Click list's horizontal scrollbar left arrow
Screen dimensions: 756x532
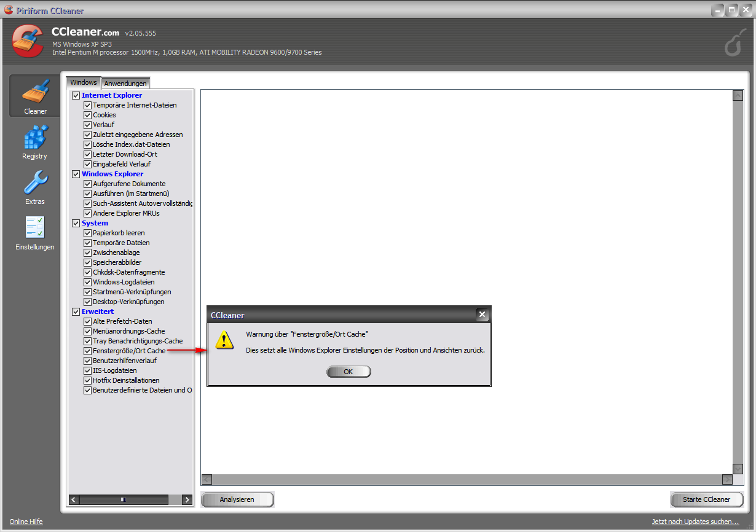74,500
